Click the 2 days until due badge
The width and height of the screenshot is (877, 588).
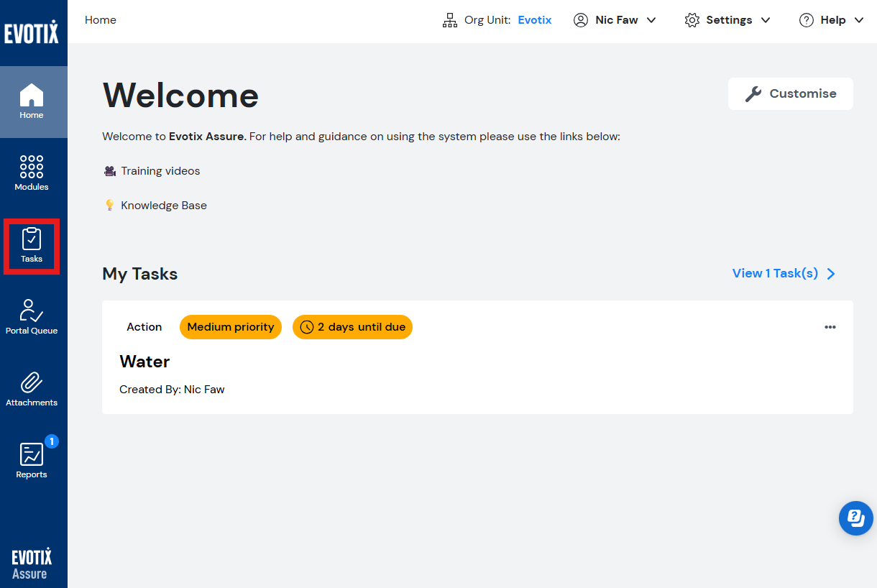pos(352,327)
